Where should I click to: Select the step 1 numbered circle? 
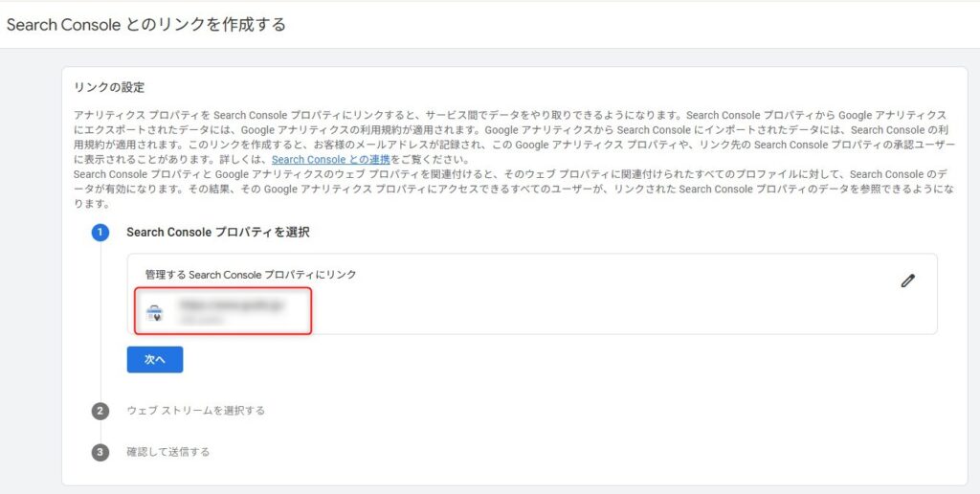pyautogui.click(x=100, y=232)
